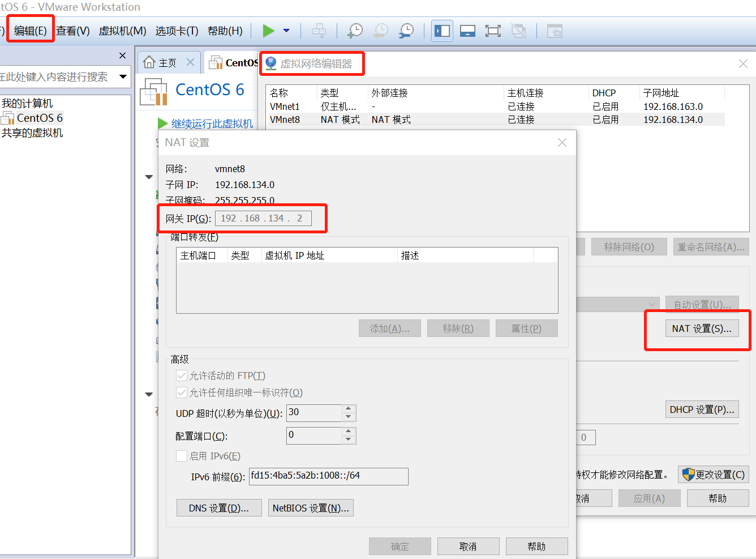
Task: Open NetBIOS 设置(N)... in NAT dialog
Action: [311, 508]
